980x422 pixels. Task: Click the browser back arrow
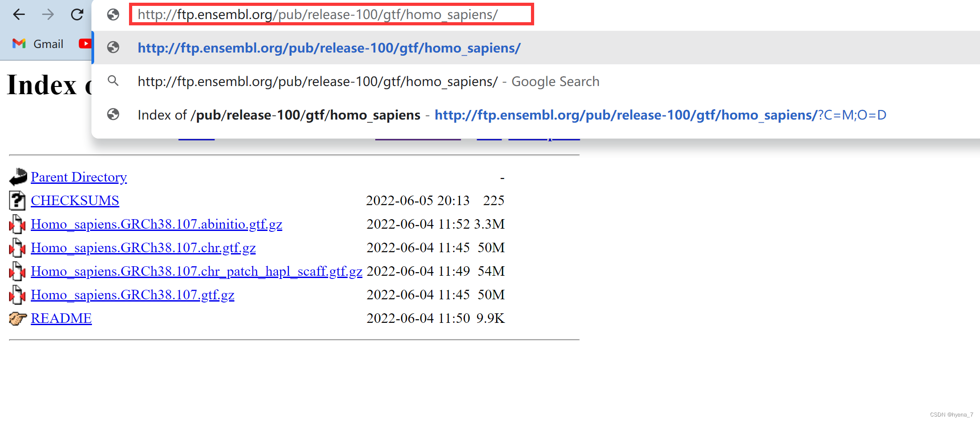tap(19, 14)
